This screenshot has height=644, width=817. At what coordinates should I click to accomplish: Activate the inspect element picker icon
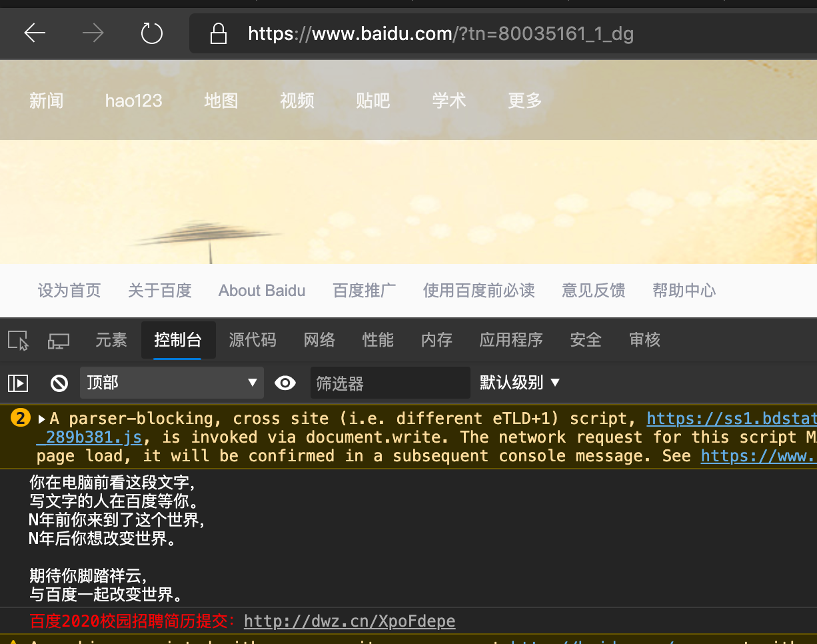pos(19,341)
